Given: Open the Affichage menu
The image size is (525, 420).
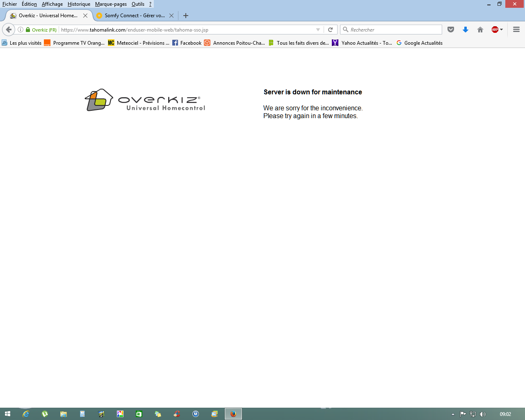Looking at the screenshot, I should coord(52,4).
